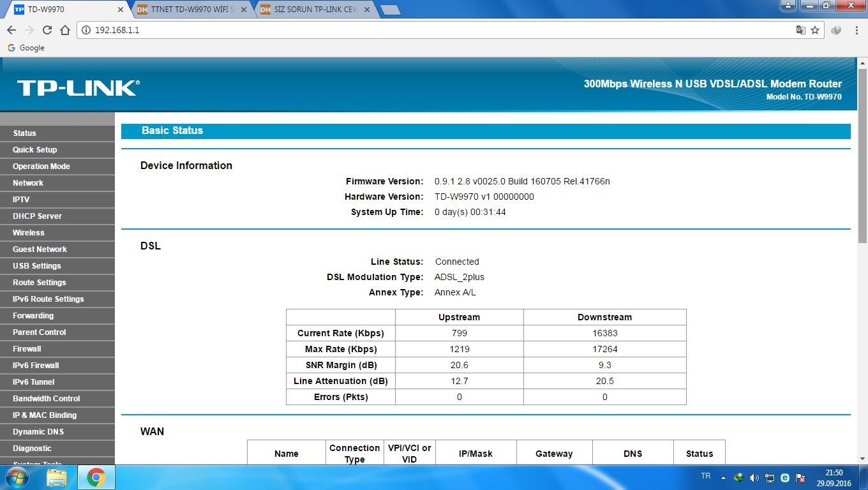Open Dynamic DNS settings
This screenshot has height=490, width=868.
(57, 431)
